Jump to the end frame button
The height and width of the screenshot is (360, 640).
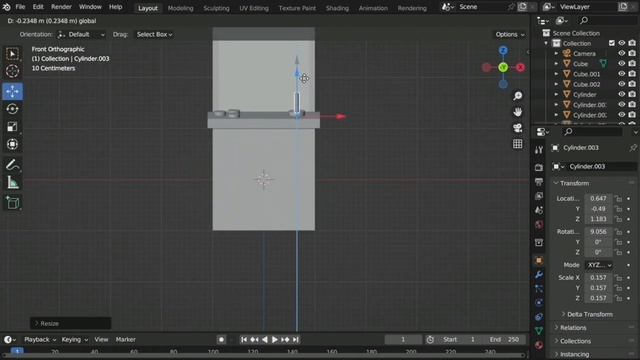296,340
